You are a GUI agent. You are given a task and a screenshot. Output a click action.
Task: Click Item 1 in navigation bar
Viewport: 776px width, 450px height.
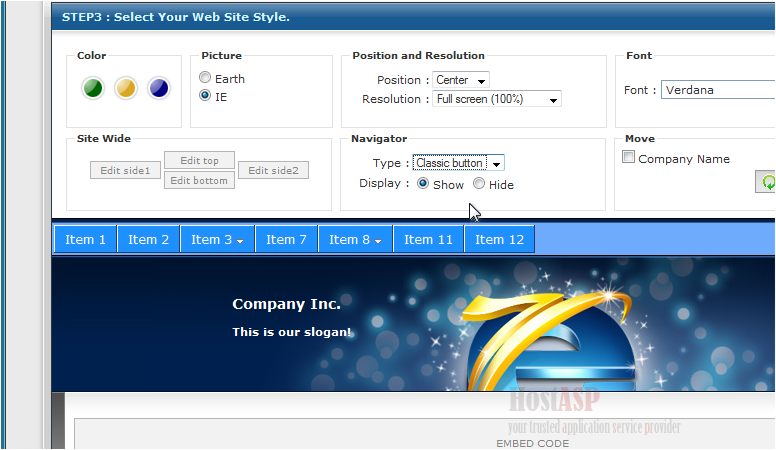pos(85,239)
